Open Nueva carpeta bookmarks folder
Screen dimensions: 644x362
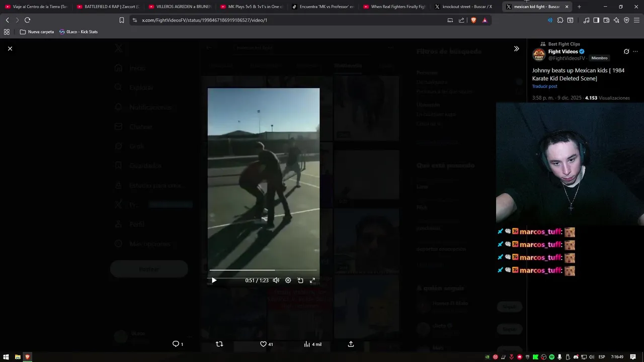(x=37, y=32)
